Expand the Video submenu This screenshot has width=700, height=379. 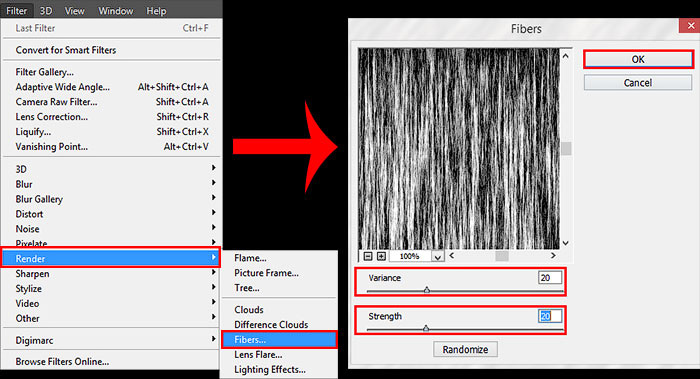(112, 304)
